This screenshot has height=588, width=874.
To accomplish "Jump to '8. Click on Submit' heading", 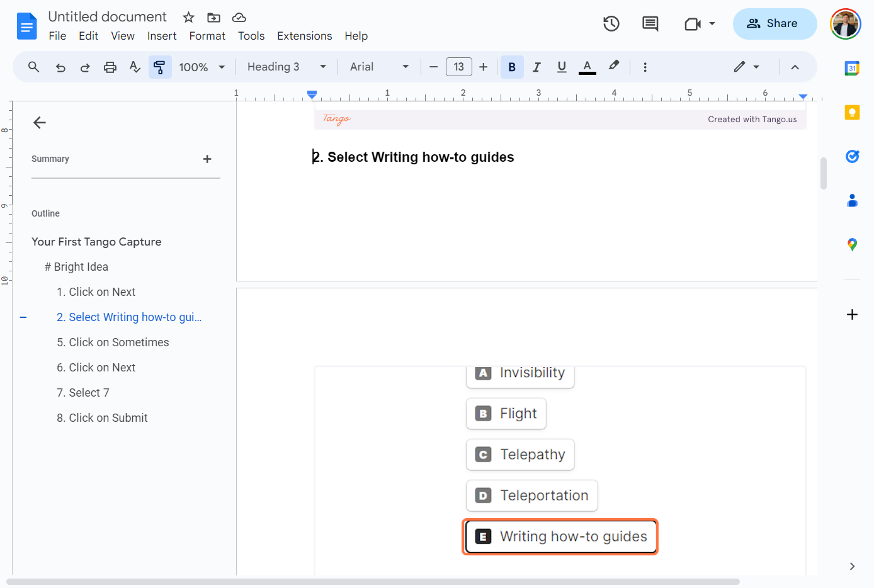I will (x=102, y=418).
